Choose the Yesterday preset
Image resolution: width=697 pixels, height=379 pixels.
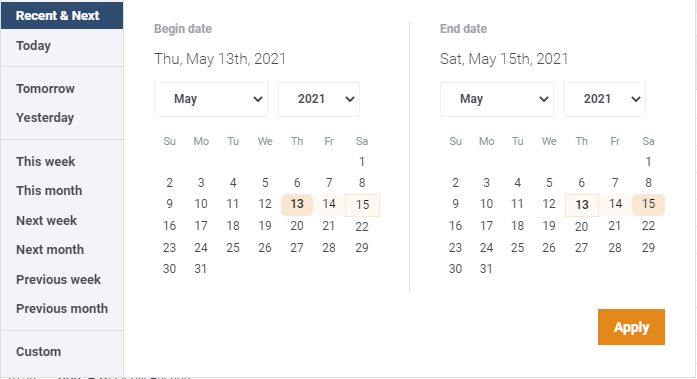(45, 118)
